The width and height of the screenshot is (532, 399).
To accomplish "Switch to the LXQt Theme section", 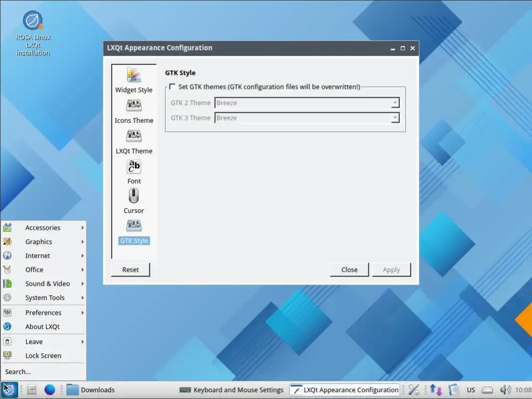I will point(134,142).
